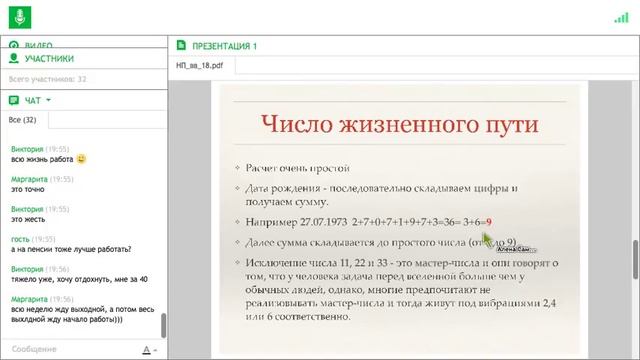Click the Сообщение message input field

(73, 349)
